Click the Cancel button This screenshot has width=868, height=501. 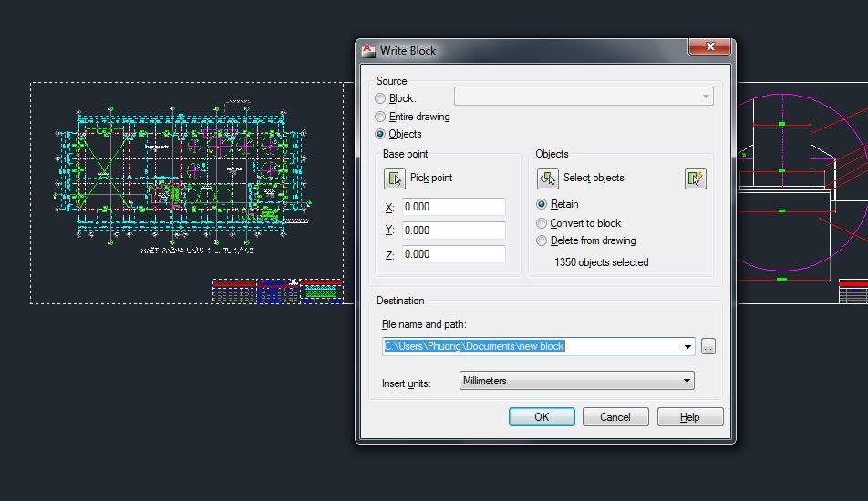[x=615, y=417]
